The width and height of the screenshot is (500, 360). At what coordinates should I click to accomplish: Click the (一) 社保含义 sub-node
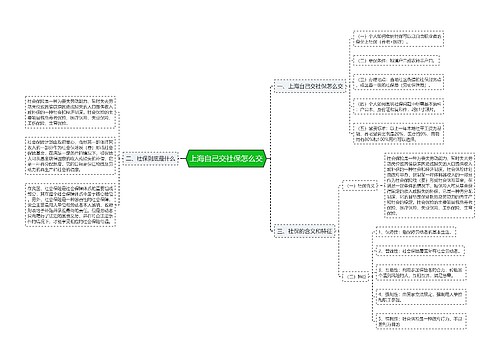point(360,186)
